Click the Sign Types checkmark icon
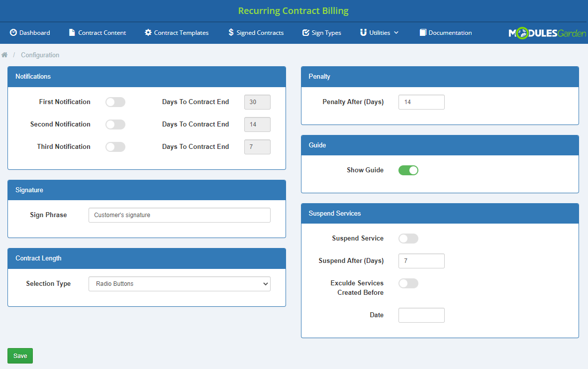Image resolution: width=588 pixels, height=369 pixels. click(x=305, y=33)
